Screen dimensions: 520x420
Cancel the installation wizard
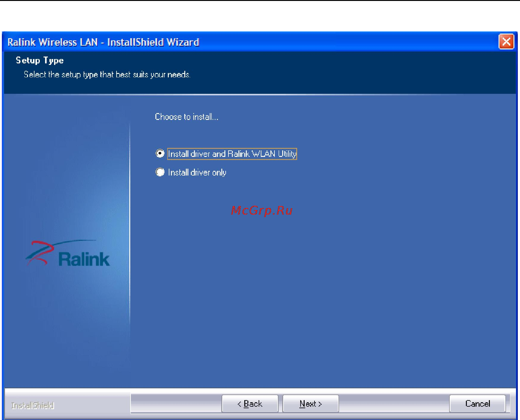(x=477, y=404)
